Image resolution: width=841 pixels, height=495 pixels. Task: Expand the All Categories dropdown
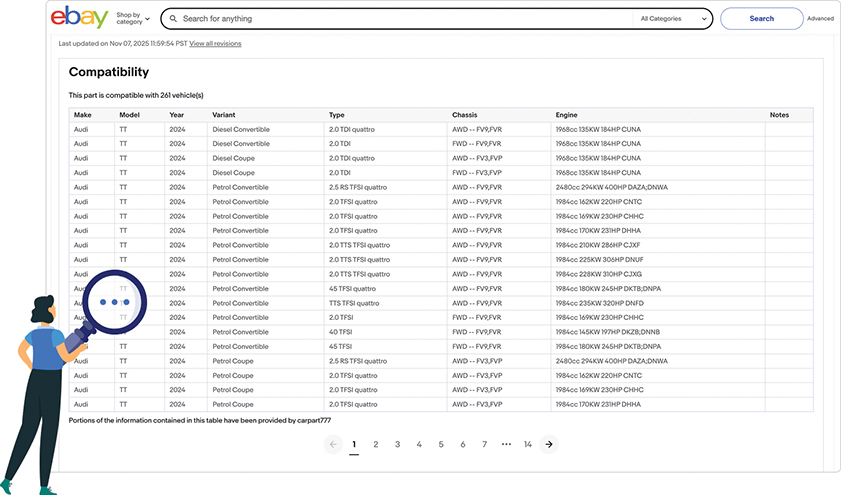673,19
